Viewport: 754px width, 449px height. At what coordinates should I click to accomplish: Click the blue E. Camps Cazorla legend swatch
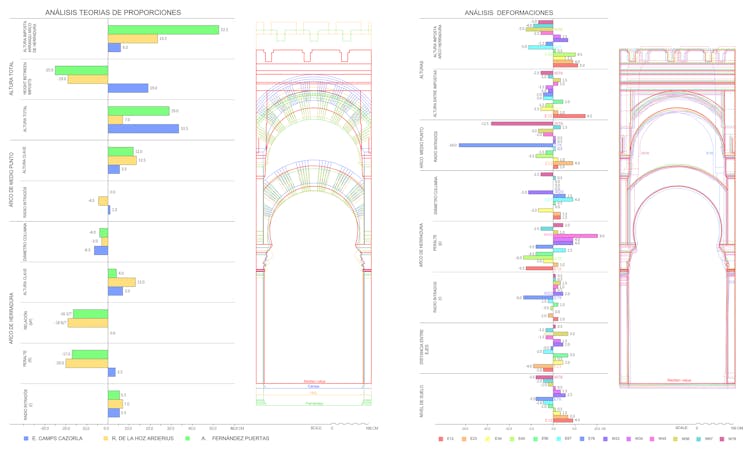[25, 438]
